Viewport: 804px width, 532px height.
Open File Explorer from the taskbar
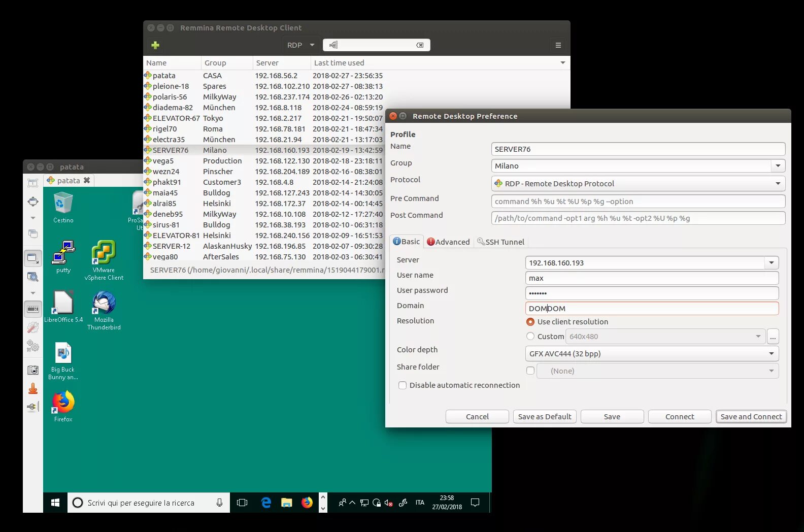287,503
